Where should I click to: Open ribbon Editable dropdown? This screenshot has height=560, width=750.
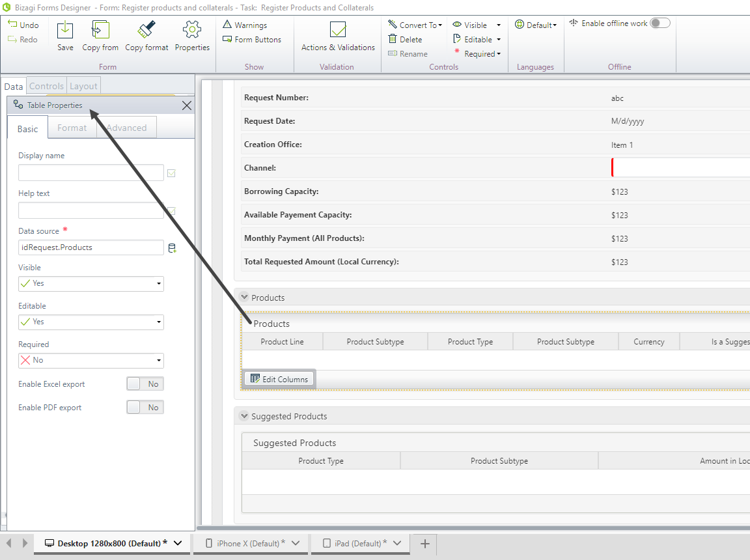click(x=499, y=39)
